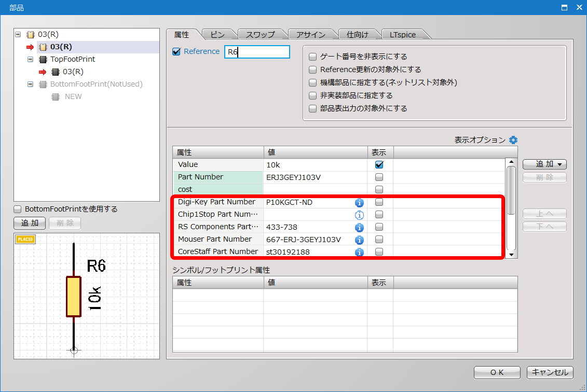
Task: Click info icon for RS Components Part
Action: click(359, 227)
